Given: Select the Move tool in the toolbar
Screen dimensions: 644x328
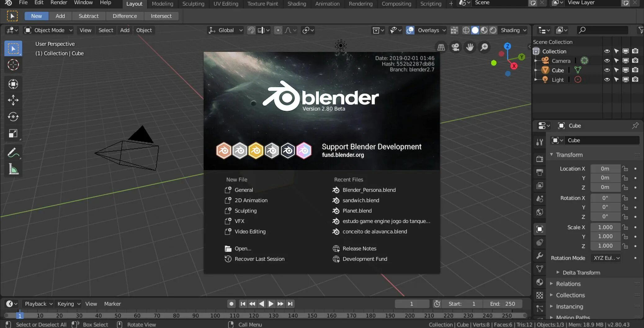Looking at the screenshot, I should [13, 100].
